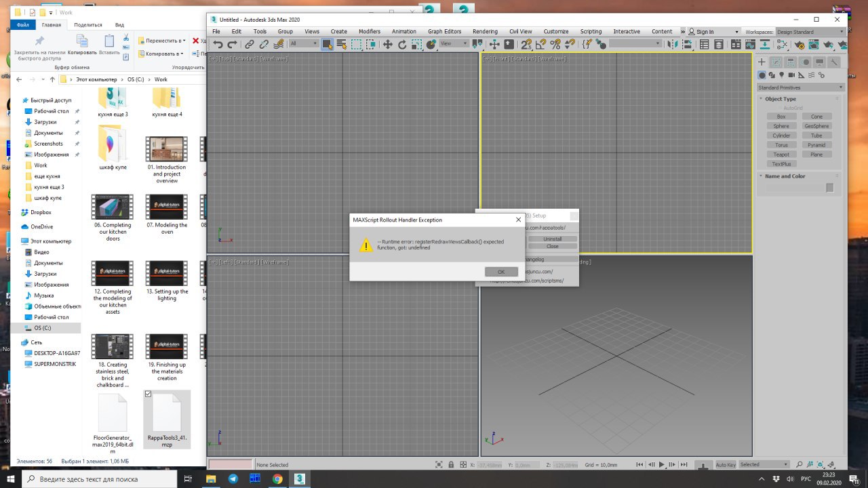Activate the Select and Scale tool
This screenshot has height=488, width=868.
coord(416,44)
